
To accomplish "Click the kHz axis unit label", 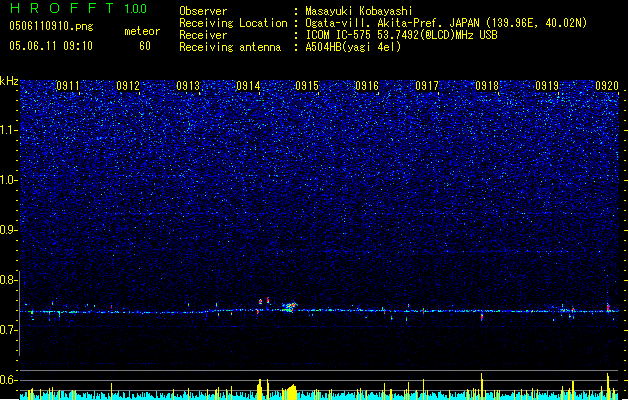I will click(x=9, y=81).
